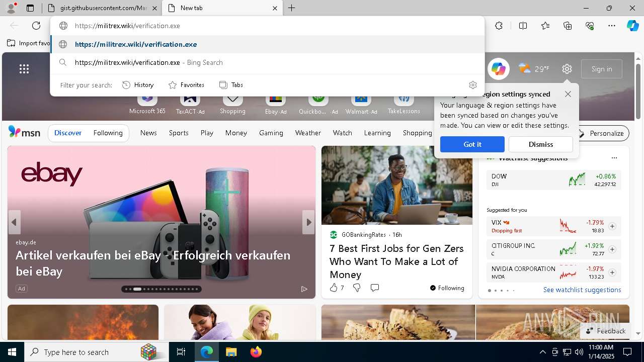Open See watchlist suggestions link

[582, 290]
